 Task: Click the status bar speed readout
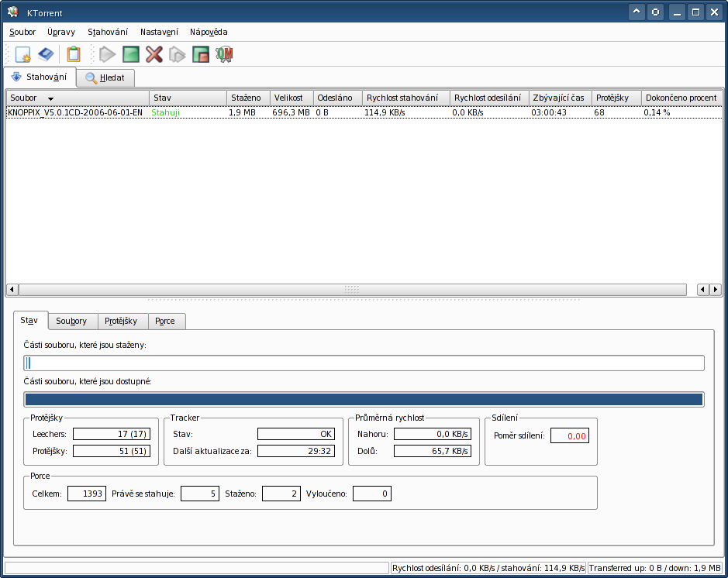coord(488,568)
